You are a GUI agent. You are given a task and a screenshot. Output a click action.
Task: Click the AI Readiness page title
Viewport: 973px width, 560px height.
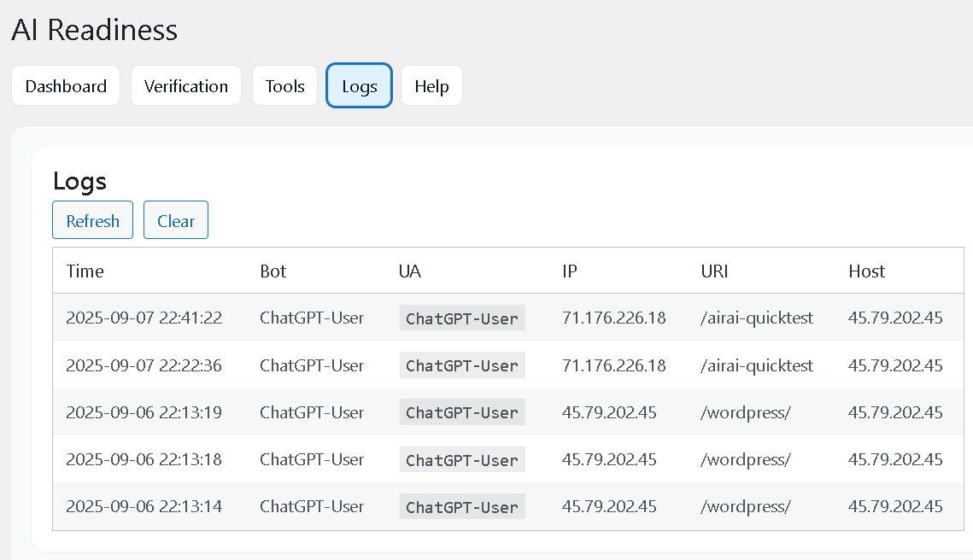[94, 30]
